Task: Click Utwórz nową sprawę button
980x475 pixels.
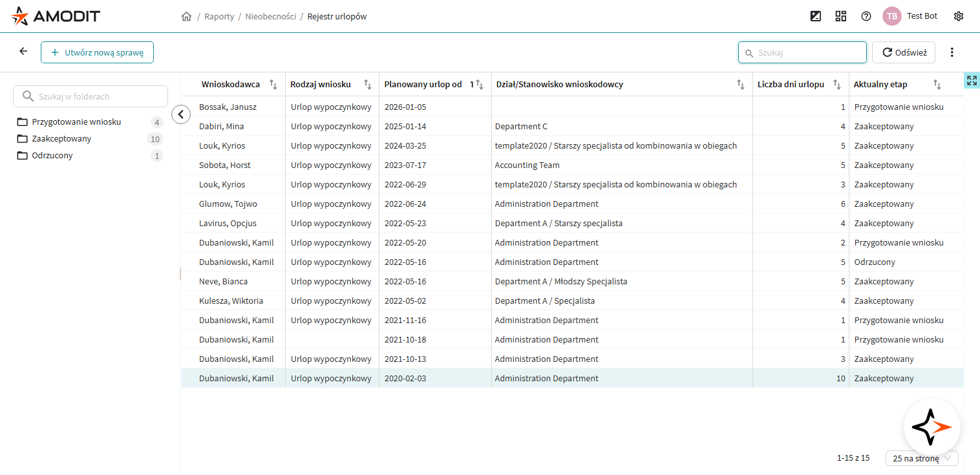Action: coord(97,52)
